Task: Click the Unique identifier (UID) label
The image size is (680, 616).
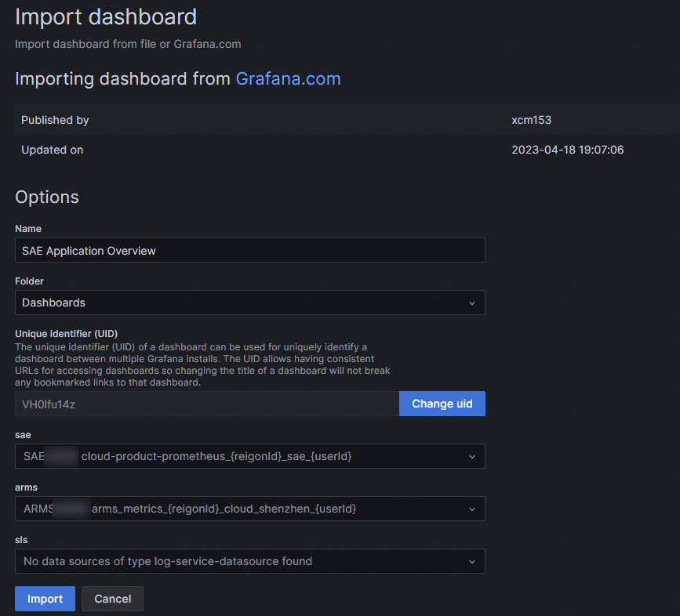Action: [x=67, y=334]
